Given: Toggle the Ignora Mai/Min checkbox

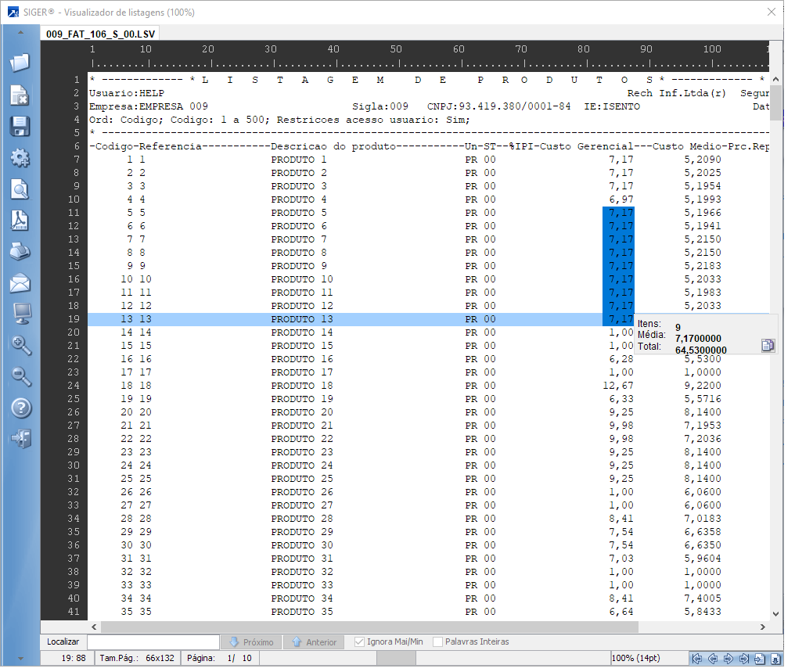Looking at the screenshot, I should pyautogui.click(x=360, y=642).
